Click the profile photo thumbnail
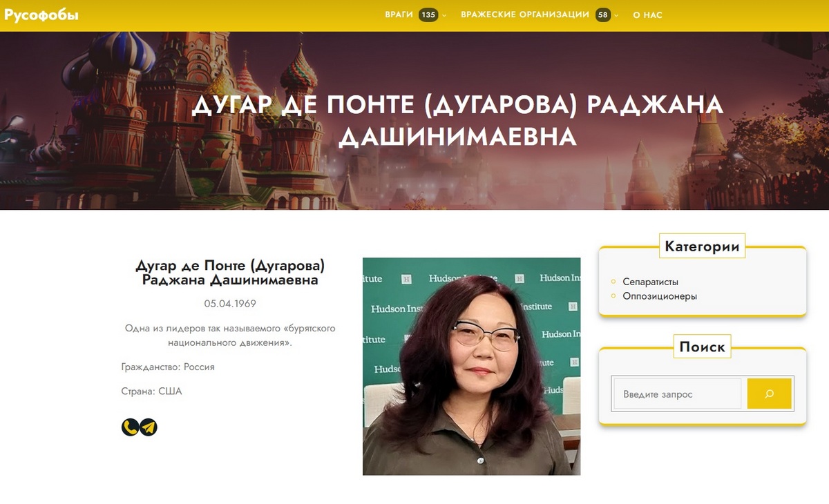Image resolution: width=829 pixels, height=504 pixels. 471,366
